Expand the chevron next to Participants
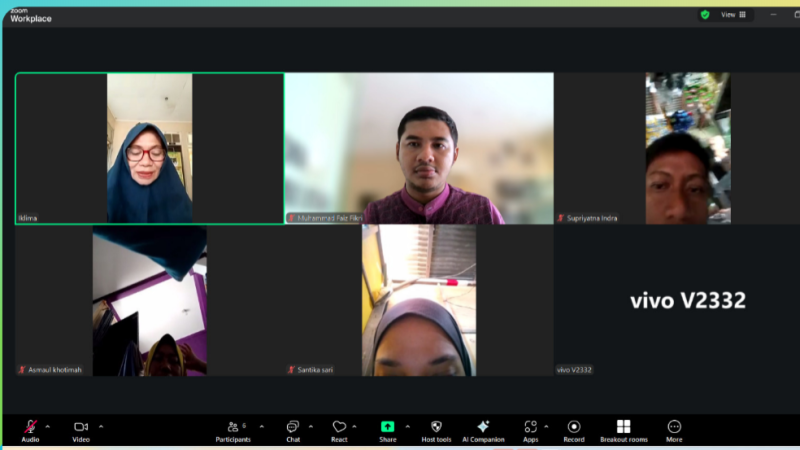Image resolution: width=800 pixels, height=450 pixels. (262, 426)
